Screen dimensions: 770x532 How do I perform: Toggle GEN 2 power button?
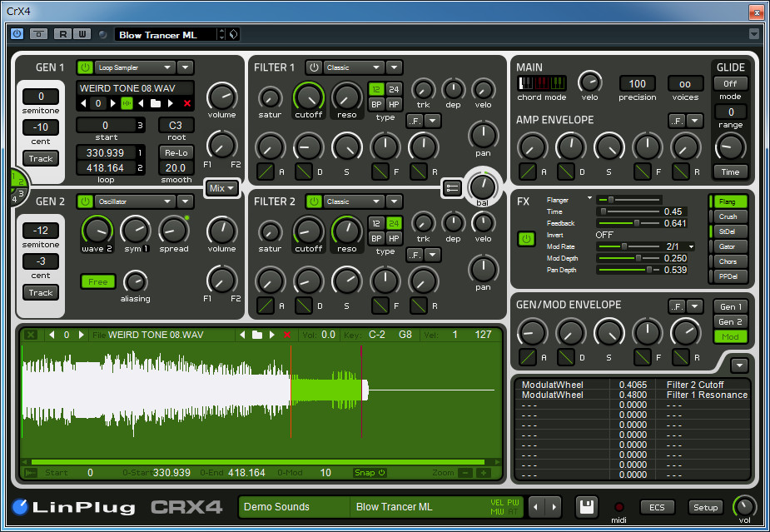click(85, 201)
